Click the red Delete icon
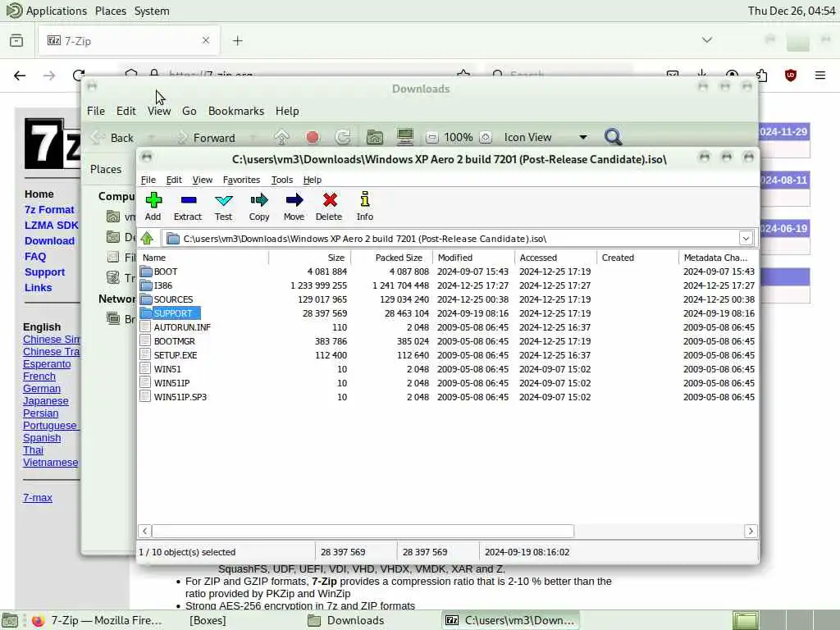The height and width of the screenshot is (630, 840). click(x=330, y=200)
